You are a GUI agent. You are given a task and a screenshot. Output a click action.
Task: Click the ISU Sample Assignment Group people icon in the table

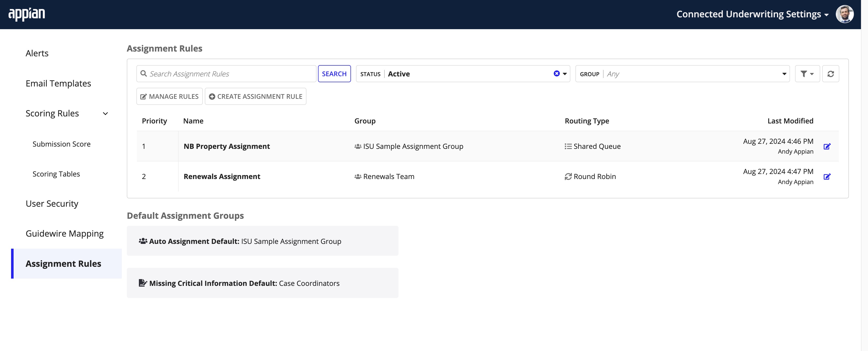click(x=358, y=146)
